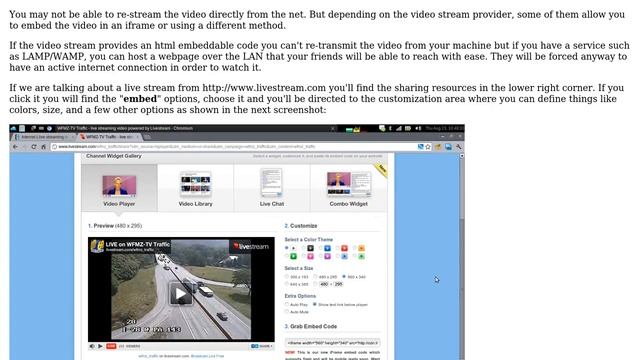Choose the green color theme swatch
Viewport: 640px width, 360px height.
pos(293,256)
